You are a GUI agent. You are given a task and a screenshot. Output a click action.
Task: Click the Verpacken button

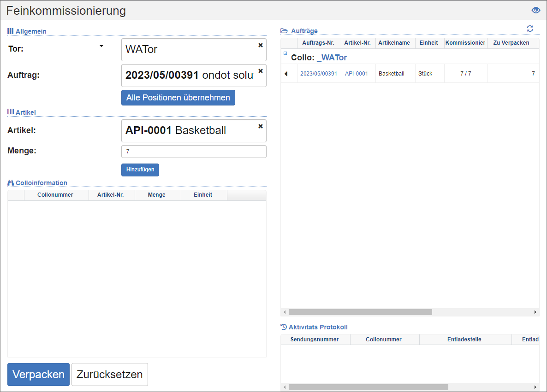coord(38,374)
